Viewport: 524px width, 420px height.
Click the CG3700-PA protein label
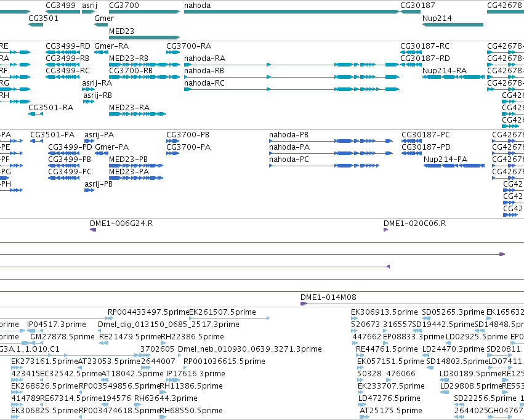click(188, 147)
